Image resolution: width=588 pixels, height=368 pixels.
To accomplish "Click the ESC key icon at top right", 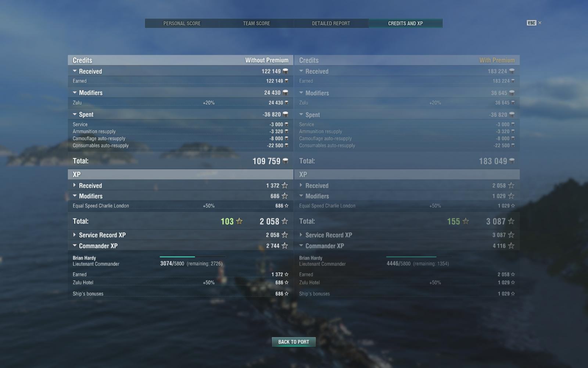I will [x=531, y=23].
